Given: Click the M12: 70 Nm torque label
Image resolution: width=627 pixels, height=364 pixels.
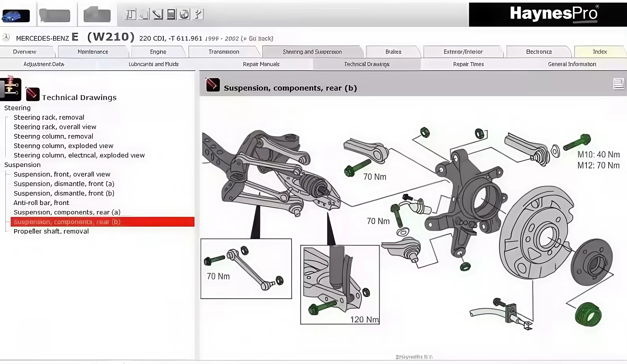Looking at the screenshot, I should (x=598, y=166).
